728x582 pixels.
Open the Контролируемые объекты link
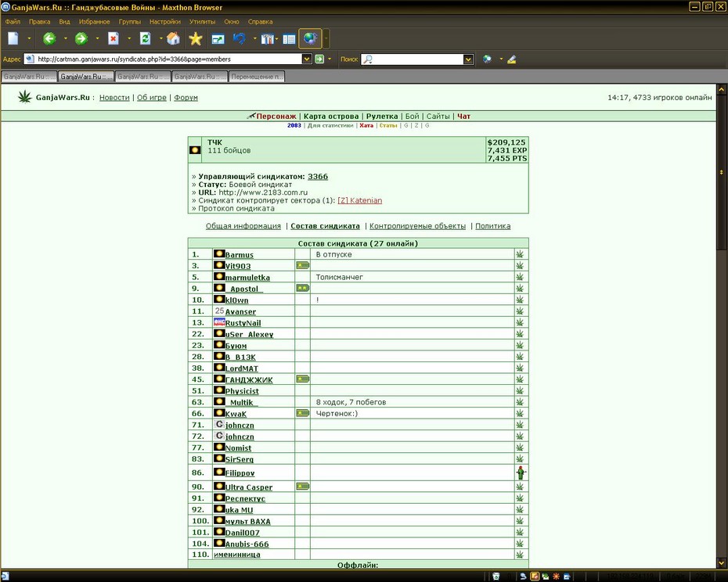[x=417, y=226]
